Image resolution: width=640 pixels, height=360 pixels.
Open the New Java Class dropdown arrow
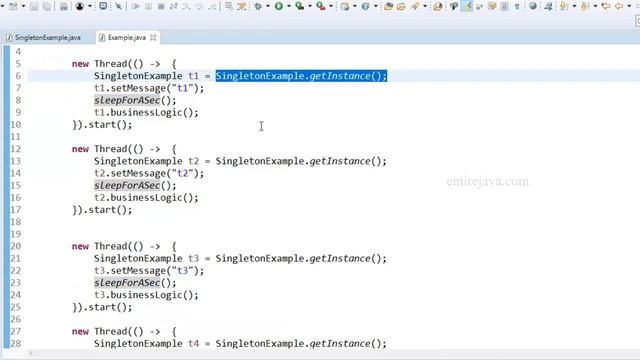tap(376, 6)
